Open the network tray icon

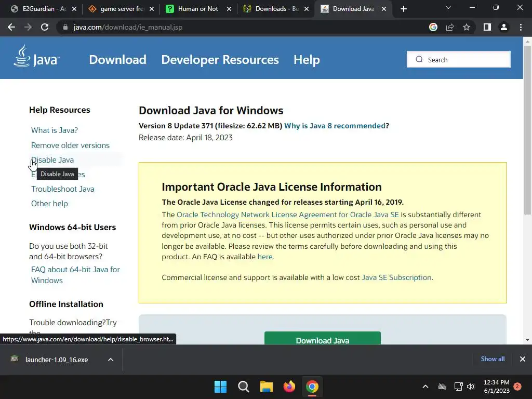pyautogui.click(x=458, y=387)
